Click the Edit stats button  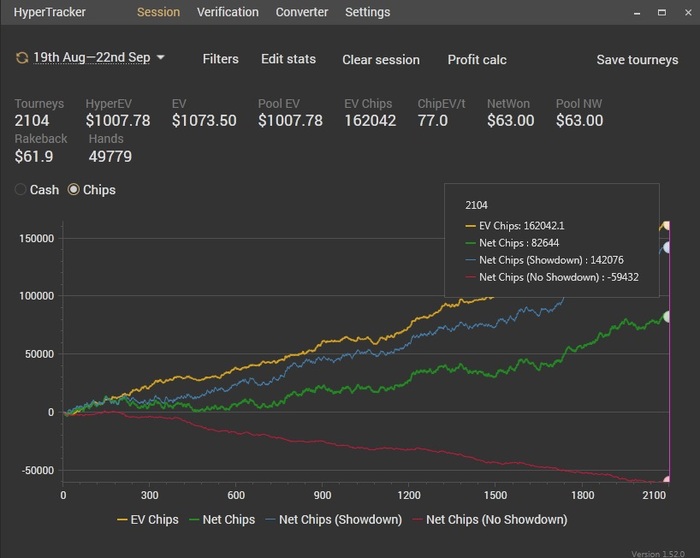[288, 59]
